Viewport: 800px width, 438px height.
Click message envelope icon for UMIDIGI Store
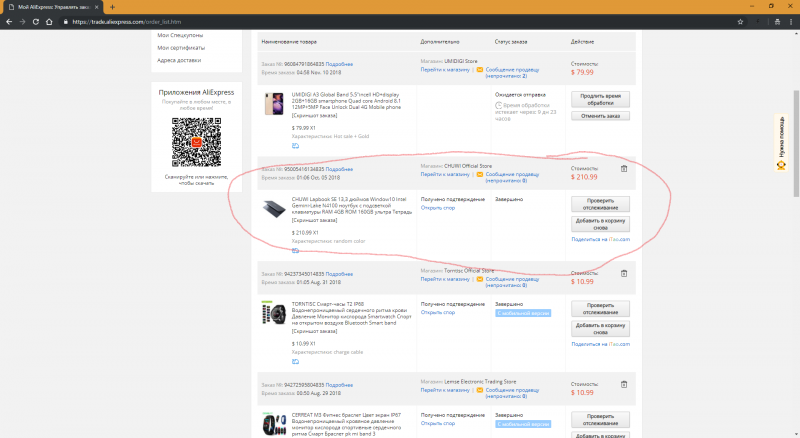tap(480, 70)
